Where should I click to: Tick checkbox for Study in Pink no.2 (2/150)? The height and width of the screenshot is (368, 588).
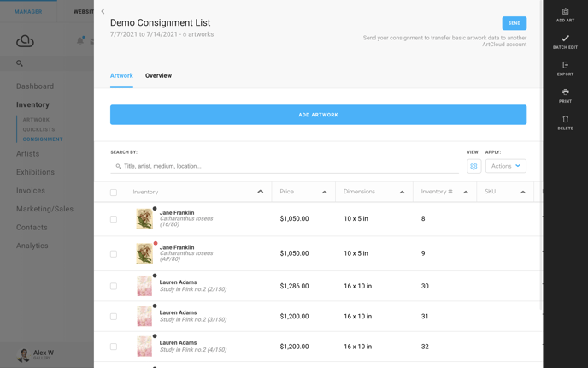114,286
